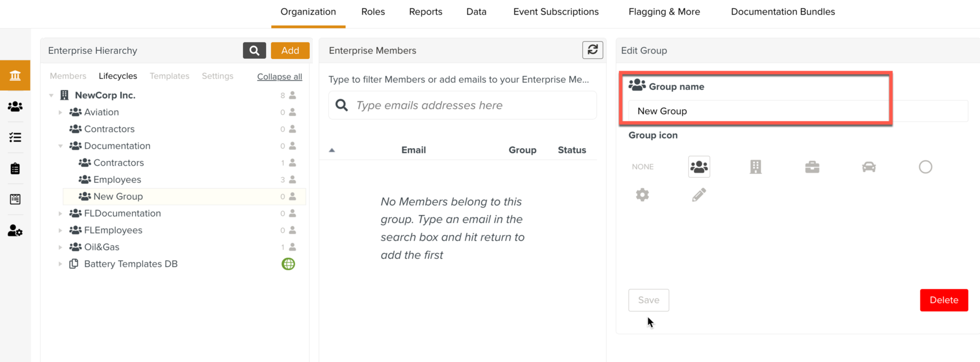Expand the Aviation group
The width and height of the screenshot is (980, 362).
pos(60,112)
